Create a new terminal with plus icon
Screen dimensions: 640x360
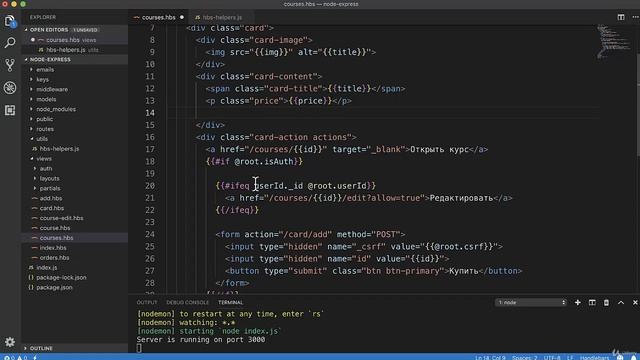pyautogui.click(x=578, y=302)
